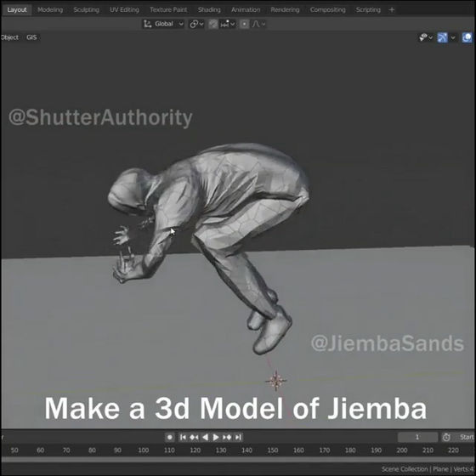Click the current frame number field

tap(417, 437)
